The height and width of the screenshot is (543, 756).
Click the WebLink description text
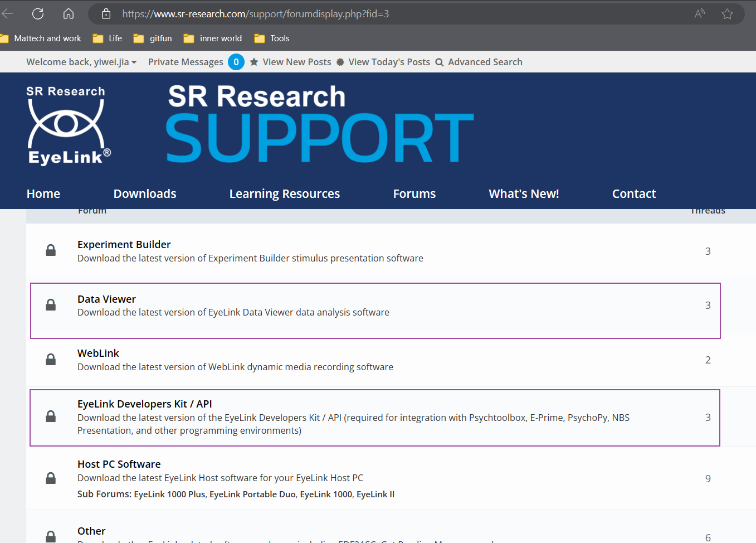pyautogui.click(x=235, y=367)
